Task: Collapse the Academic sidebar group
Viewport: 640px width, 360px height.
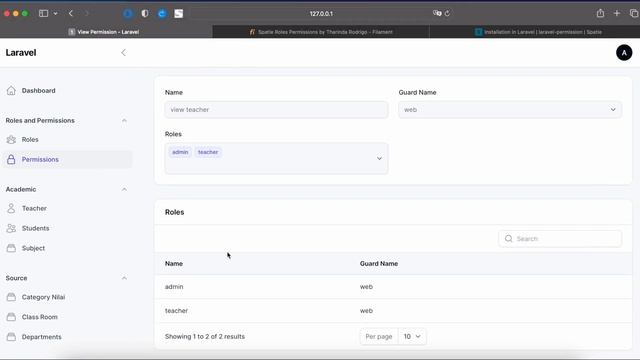Action: pyautogui.click(x=124, y=189)
